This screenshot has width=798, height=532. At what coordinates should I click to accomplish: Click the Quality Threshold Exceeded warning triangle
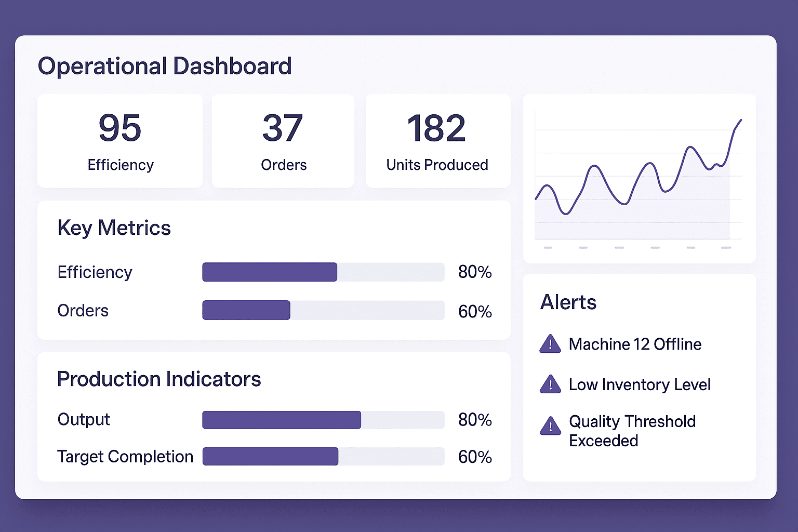550,427
